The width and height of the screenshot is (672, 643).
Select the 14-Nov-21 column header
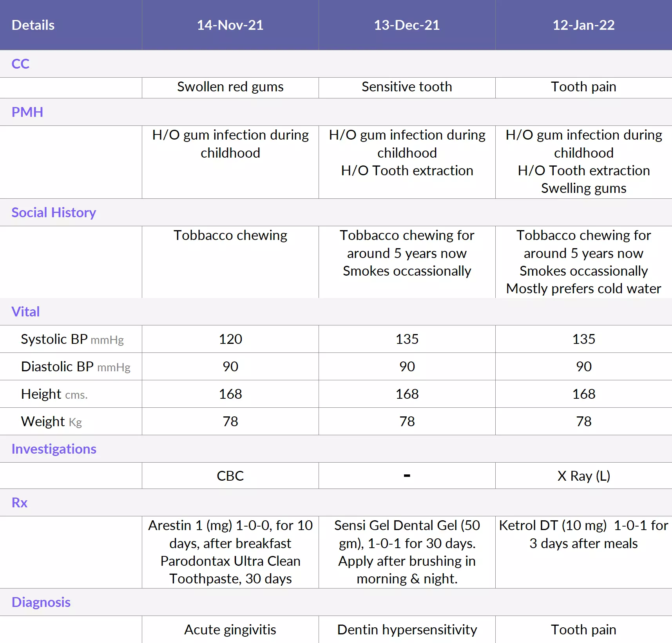(x=230, y=25)
